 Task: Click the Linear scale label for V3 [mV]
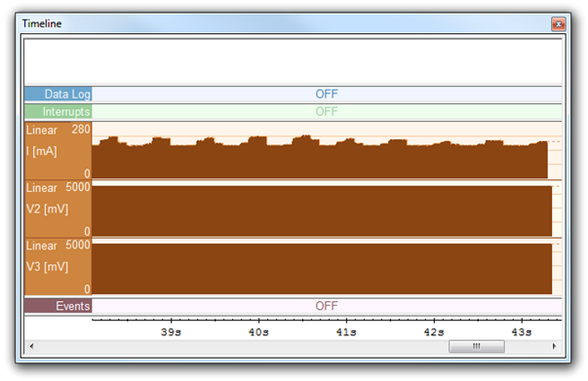pos(42,246)
